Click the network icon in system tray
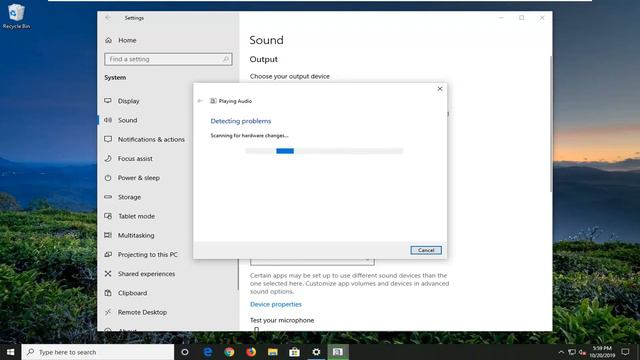The height and width of the screenshot is (360, 640). point(572,352)
